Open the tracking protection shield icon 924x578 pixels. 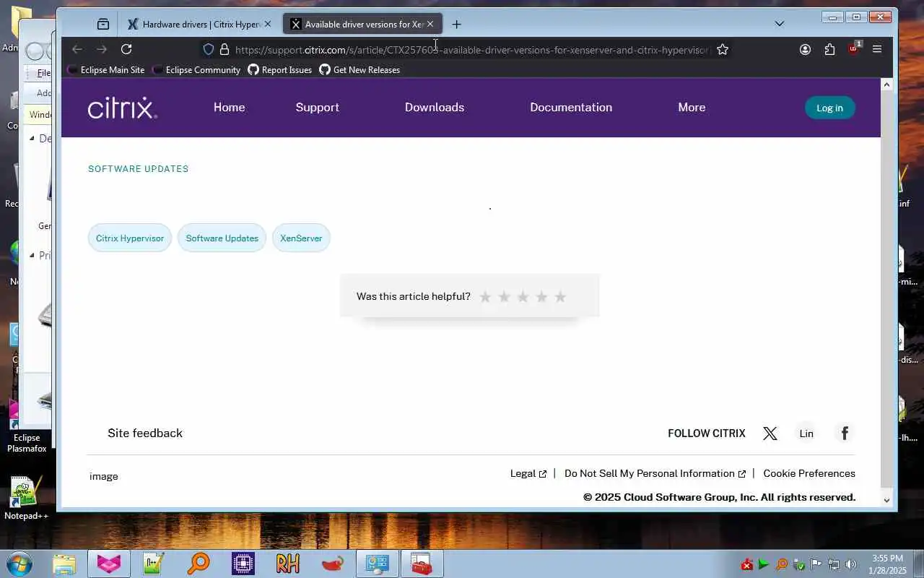209,49
